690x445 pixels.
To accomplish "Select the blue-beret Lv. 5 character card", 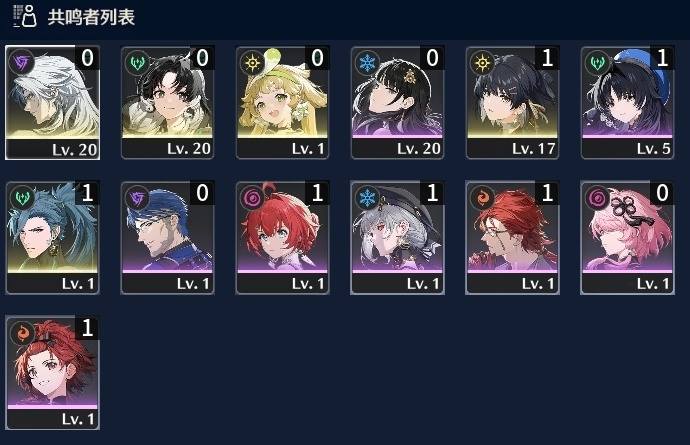I will pyautogui.click(x=628, y=103).
